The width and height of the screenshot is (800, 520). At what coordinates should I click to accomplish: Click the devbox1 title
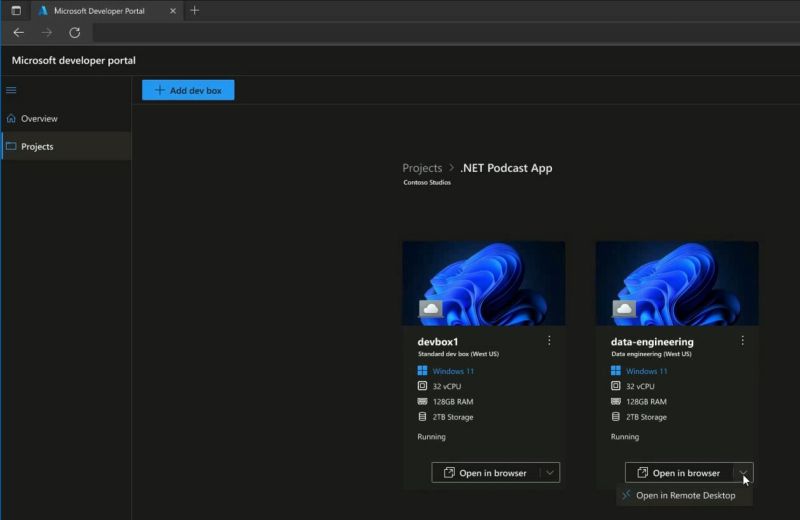[438, 341]
